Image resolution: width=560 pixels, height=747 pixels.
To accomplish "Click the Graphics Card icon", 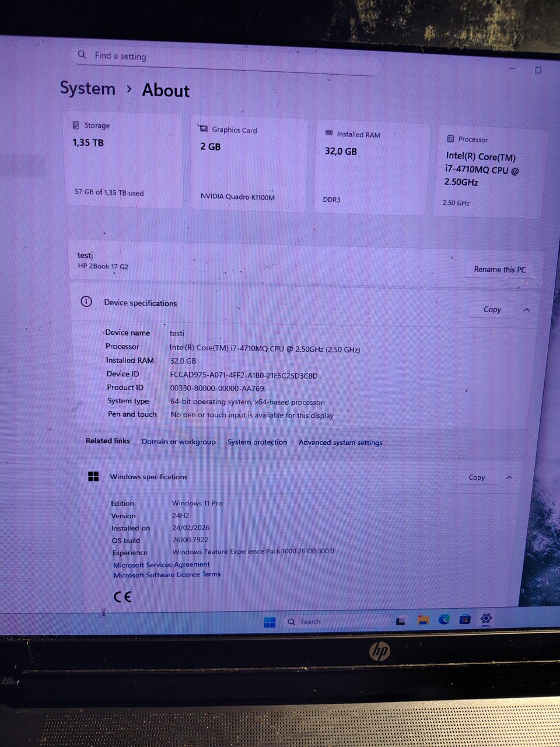I will coord(203,129).
